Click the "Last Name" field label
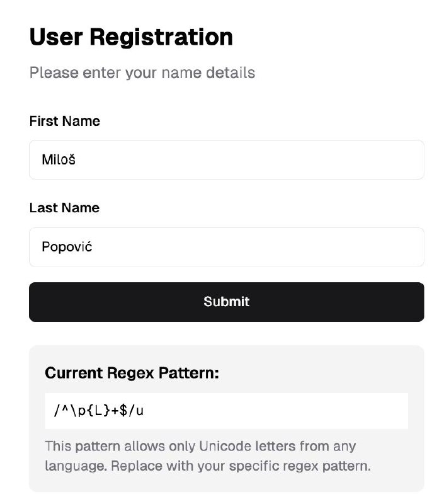 point(64,208)
